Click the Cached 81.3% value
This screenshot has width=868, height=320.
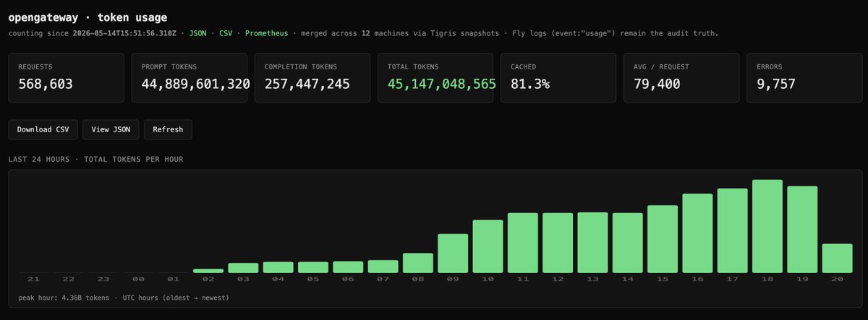[529, 84]
